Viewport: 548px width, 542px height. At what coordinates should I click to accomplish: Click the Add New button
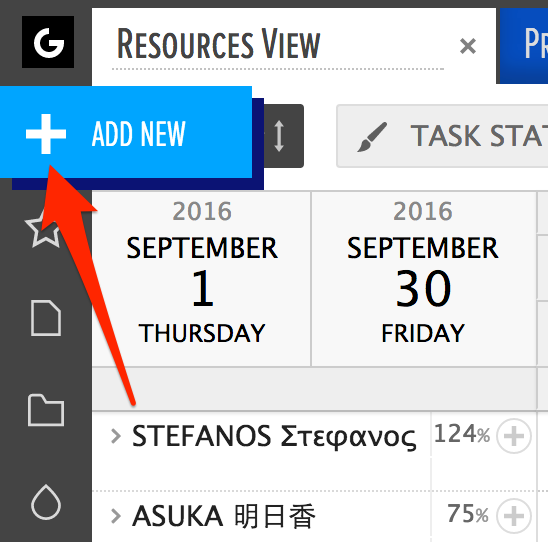(x=126, y=132)
